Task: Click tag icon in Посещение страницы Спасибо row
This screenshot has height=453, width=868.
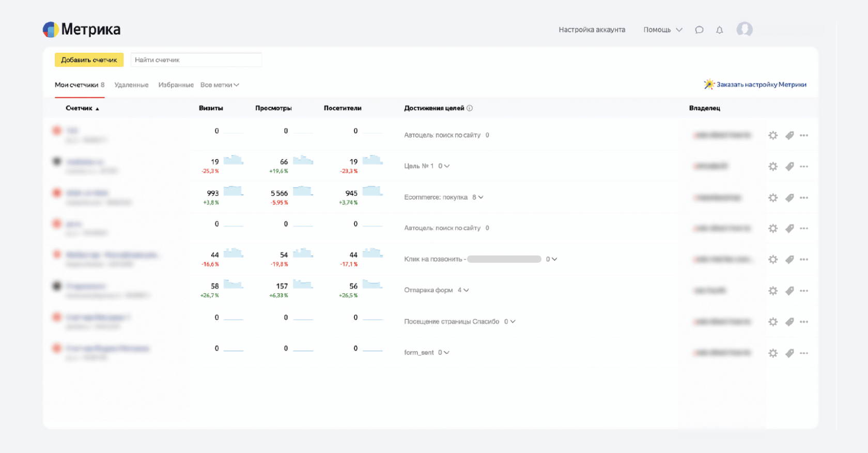Action: [x=789, y=322]
